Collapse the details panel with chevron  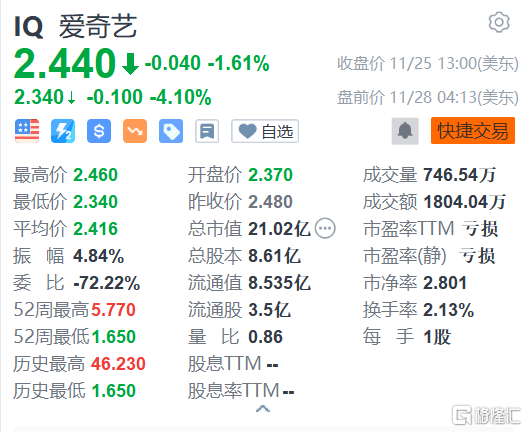pyautogui.click(x=263, y=409)
